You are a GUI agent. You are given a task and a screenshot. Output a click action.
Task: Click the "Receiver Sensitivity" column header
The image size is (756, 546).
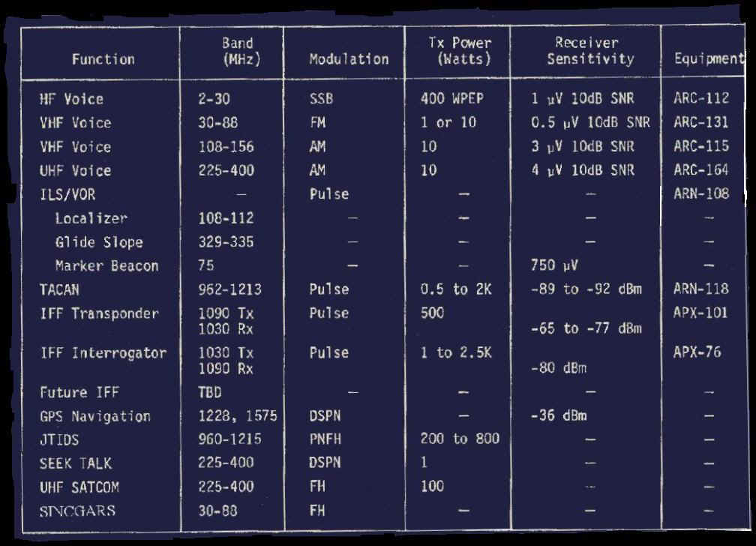590,51
